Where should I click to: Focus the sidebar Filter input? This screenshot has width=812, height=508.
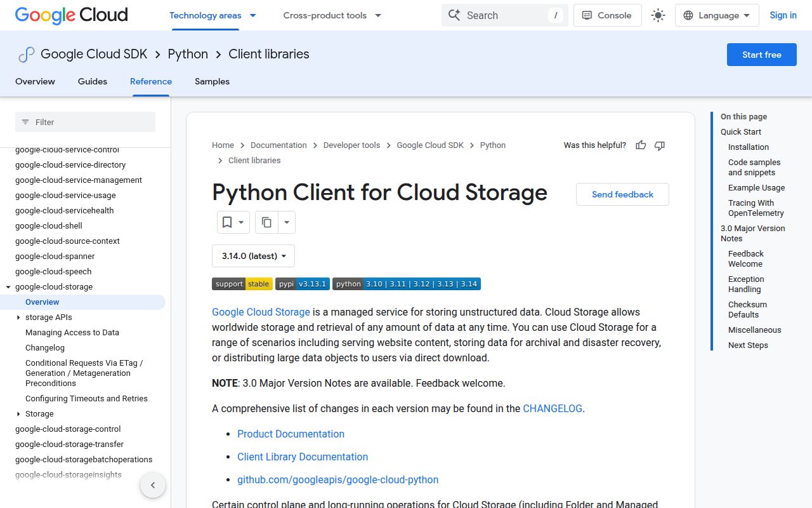pyautogui.click(x=85, y=122)
